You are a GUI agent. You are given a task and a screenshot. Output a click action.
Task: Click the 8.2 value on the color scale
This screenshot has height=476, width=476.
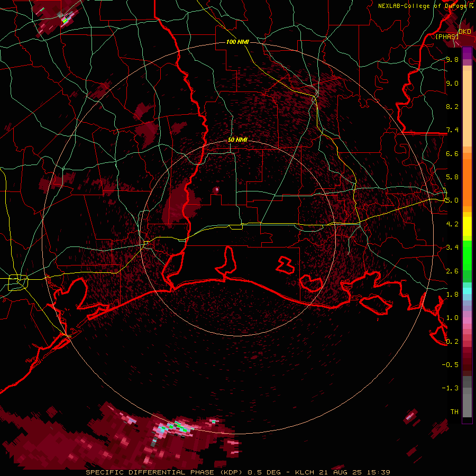[x=452, y=106]
